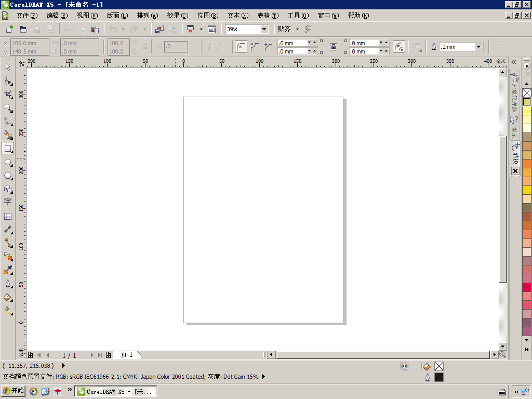This screenshot has height=399, width=532.
Task: Open the color palette flyout arrow
Action: [527, 66]
